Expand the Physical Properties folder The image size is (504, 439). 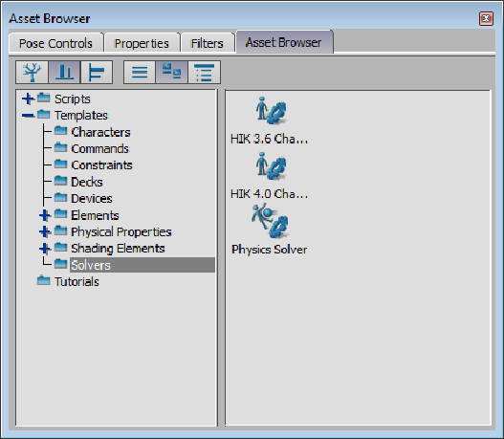click(45, 231)
